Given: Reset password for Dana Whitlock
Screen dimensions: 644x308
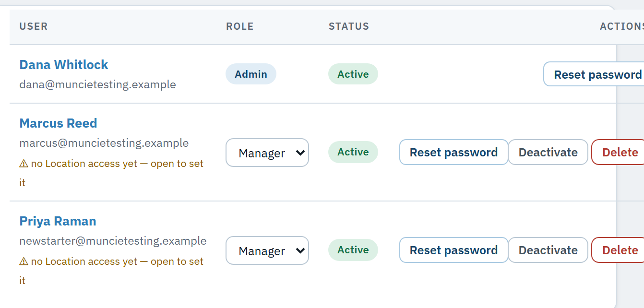Looking at the screenshot, I should [594, 74].
